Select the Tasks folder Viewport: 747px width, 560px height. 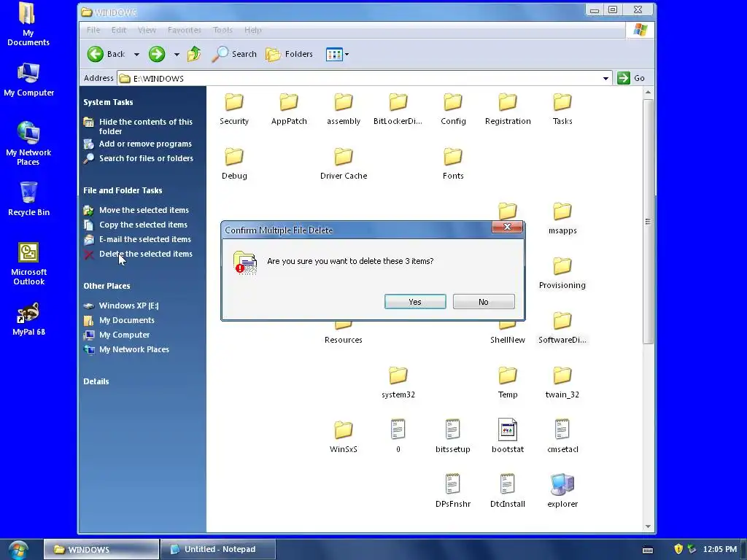[x=562, y=109]
